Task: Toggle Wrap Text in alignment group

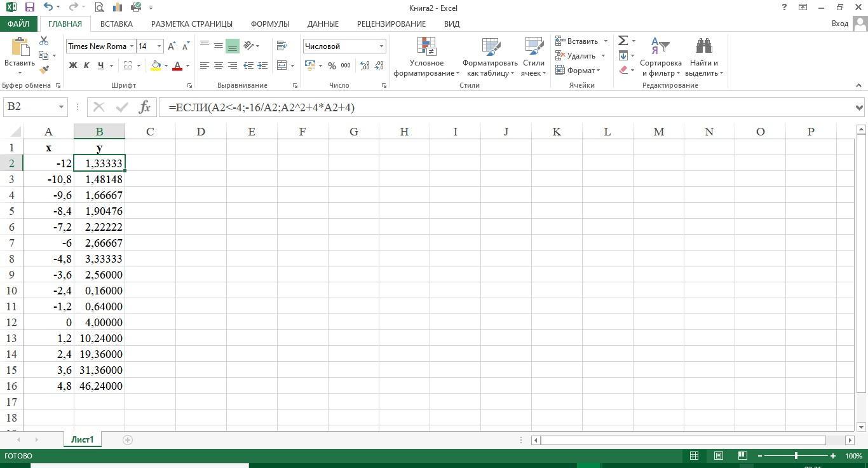Action: 282,46
